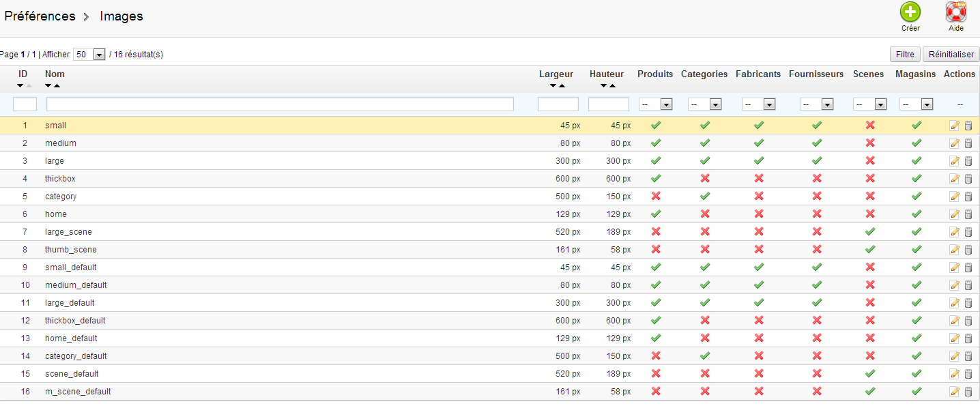Select the thickbox name cell

click(60, 179)
